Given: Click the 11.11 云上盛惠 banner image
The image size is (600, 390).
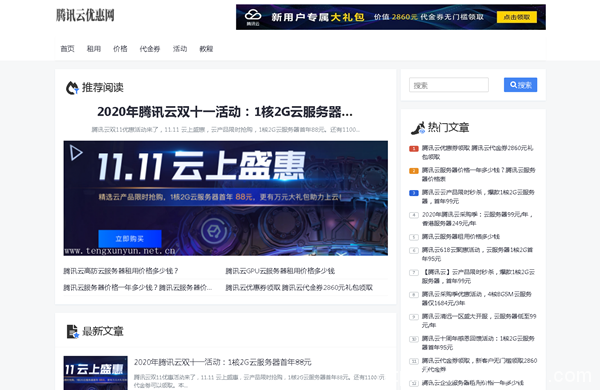Looking at the screenshot, I should point(225,198).
